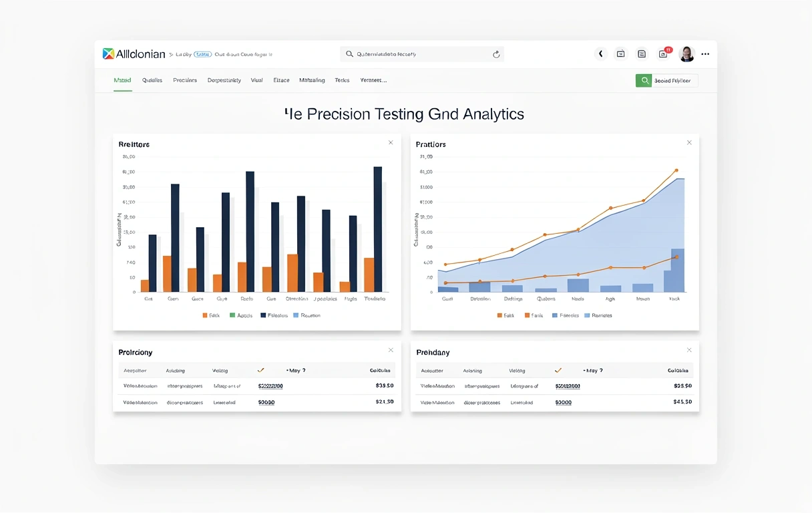Open the May dropdown in the Prehdany table
Viewport: 812px width, 513px height.
[x=593, y=370]
